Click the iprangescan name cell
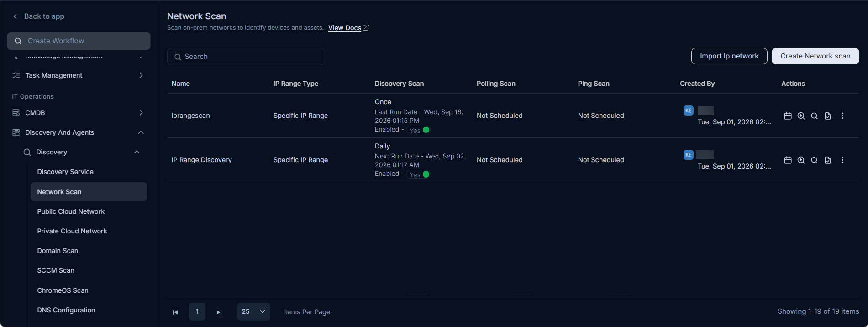Viewport: 868px width, 327px height. (x=191, y=116)
